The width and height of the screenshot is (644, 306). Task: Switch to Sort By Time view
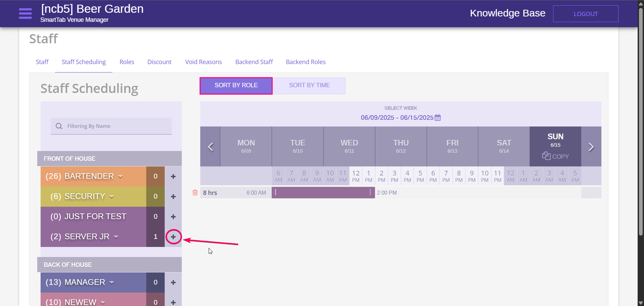309,86
